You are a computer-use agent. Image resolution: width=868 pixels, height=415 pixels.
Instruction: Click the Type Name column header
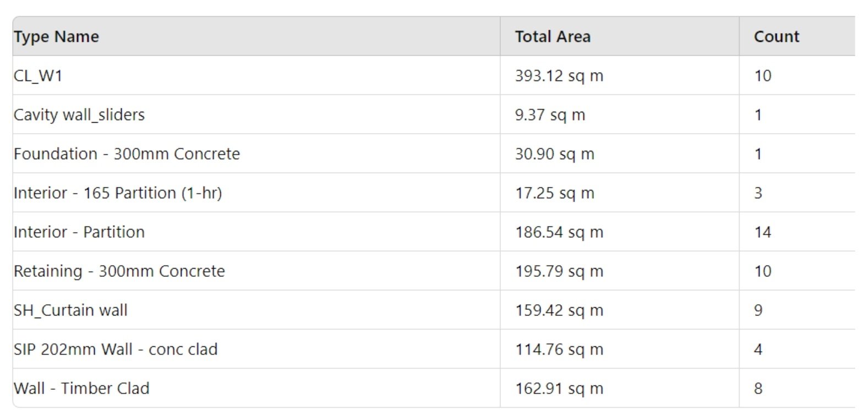click(56, 36)
